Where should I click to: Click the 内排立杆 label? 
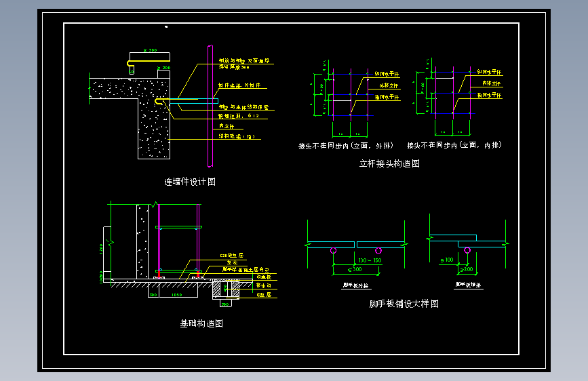pyautogui.click(x=491, y=83)
